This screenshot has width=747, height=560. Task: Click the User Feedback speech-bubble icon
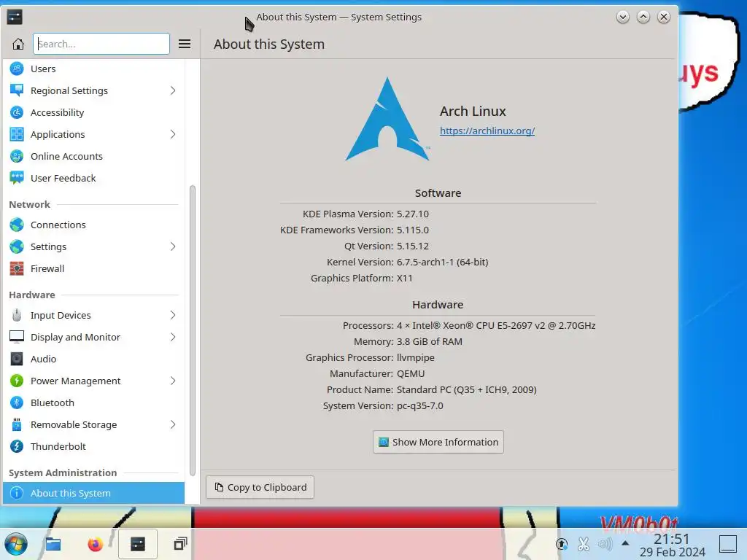pos(17,178)
